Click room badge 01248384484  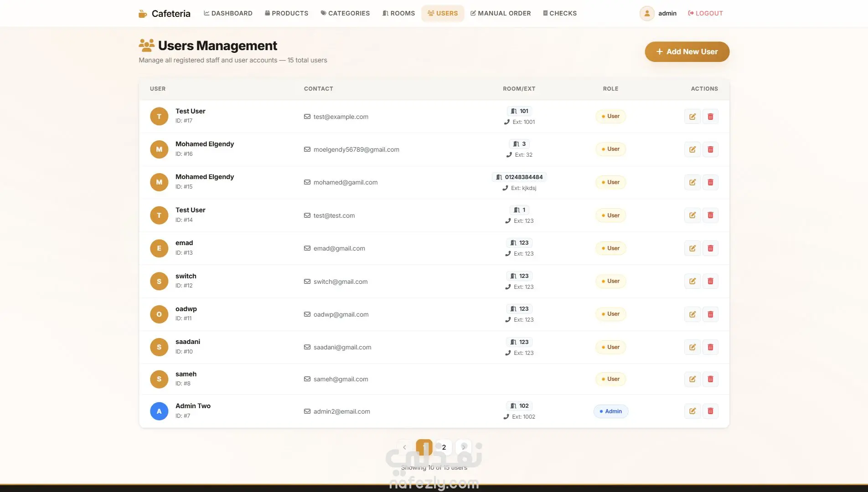pyautogui.click(x=519, y=177)
